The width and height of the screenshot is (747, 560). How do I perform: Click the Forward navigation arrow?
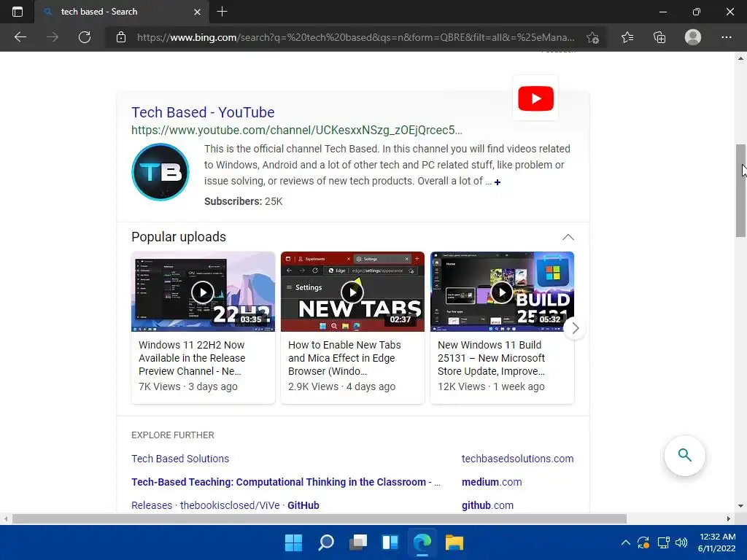click(x=53, y=37)
